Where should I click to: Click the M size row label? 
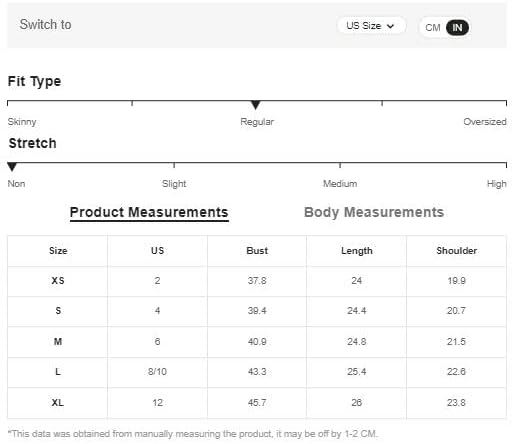58,342
